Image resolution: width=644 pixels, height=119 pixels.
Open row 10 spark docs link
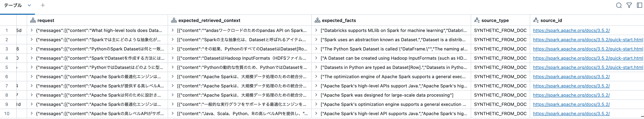(x=571, y=113)
